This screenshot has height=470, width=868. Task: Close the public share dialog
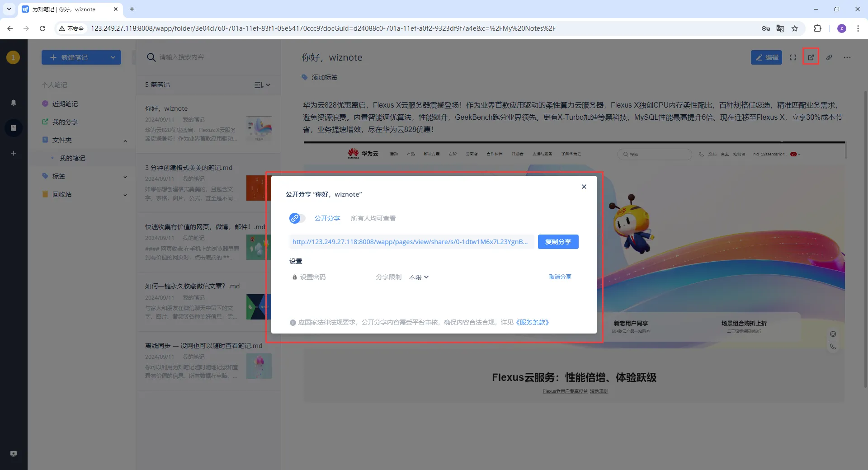tap(584, 187)
